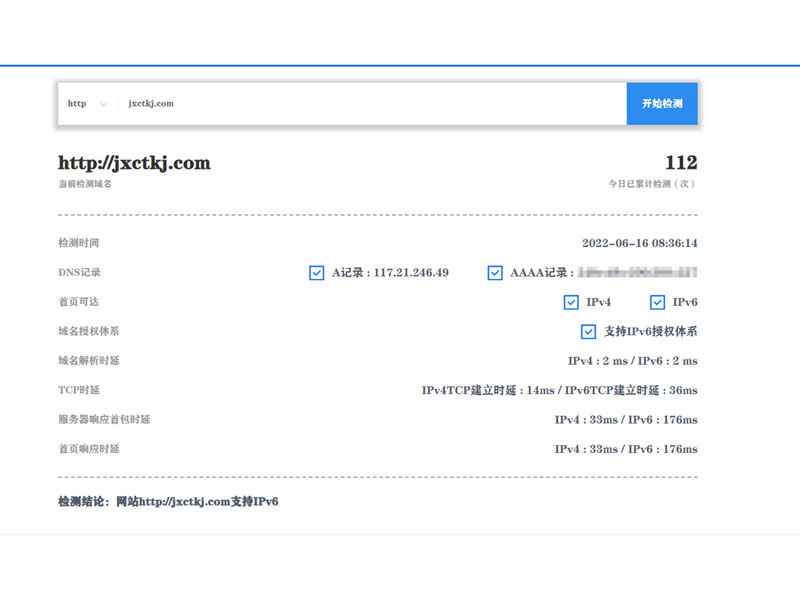Click the DNS记录 row label
The height and width of the screenshot is (600, 800).
79,272
